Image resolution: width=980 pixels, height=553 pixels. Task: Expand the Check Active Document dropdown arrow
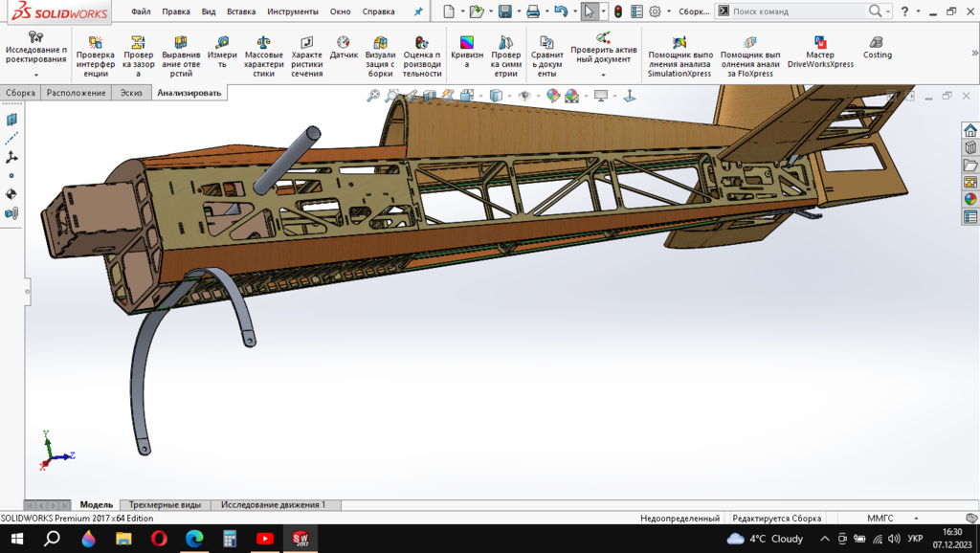pyautogui.click(x=603, y=75)
